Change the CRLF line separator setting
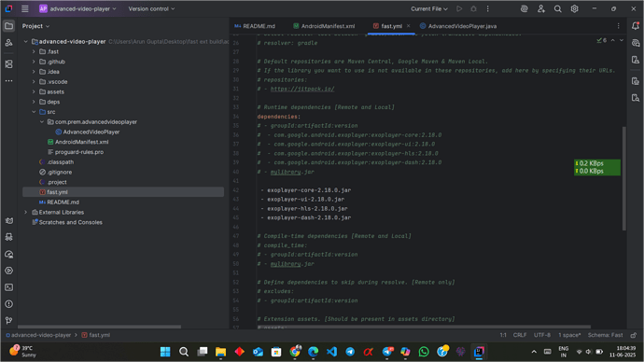Viewport: 644px width, 362px height. [x=520, y=335]
